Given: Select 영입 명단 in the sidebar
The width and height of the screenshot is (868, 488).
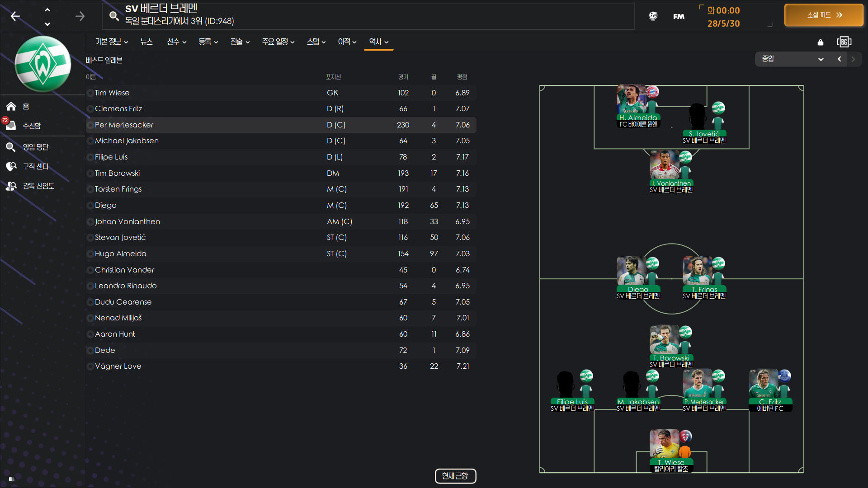Looking at the screenshot, I should [36, 147].
